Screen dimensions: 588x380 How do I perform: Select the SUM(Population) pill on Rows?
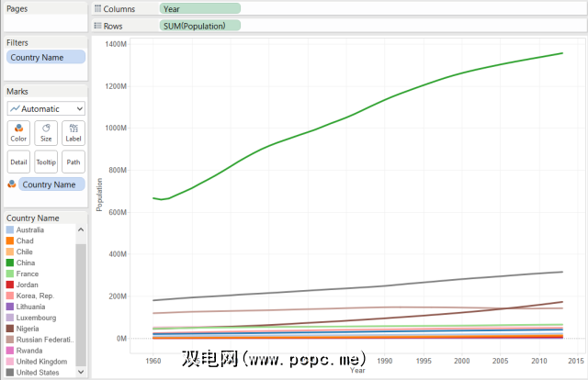pyautogui.click(x=200, y=26)
